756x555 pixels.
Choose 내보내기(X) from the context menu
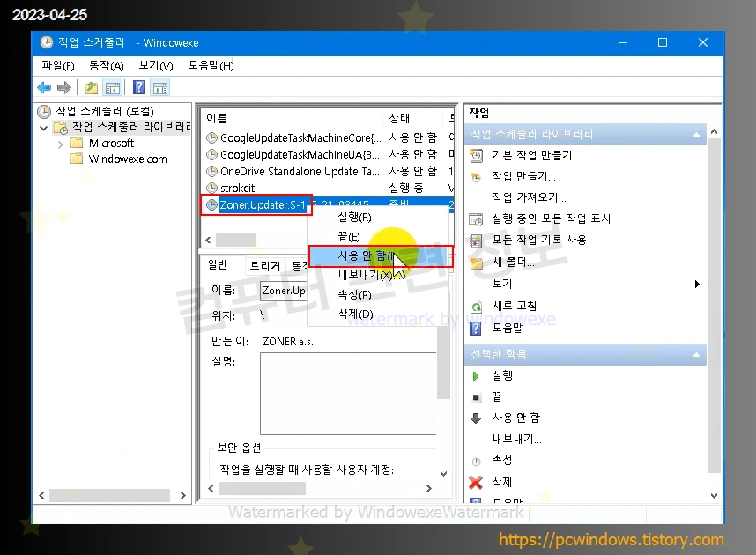click(x=369, y=276)
